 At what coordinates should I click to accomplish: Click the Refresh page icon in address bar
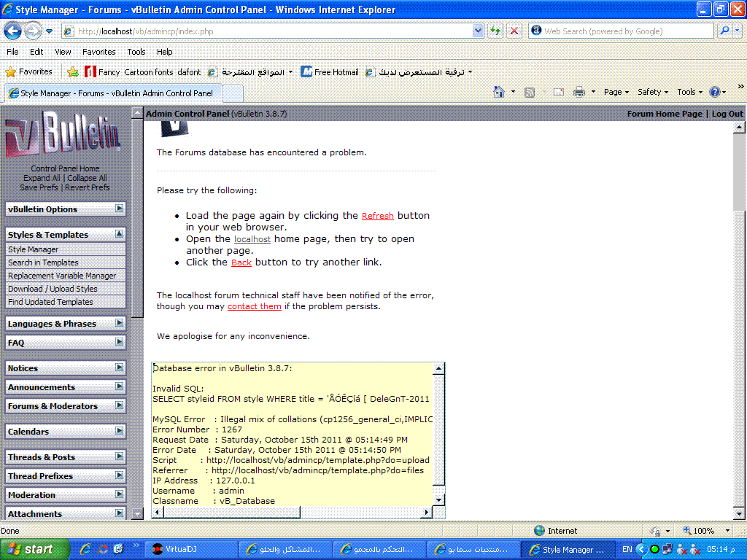coord(496,31)
